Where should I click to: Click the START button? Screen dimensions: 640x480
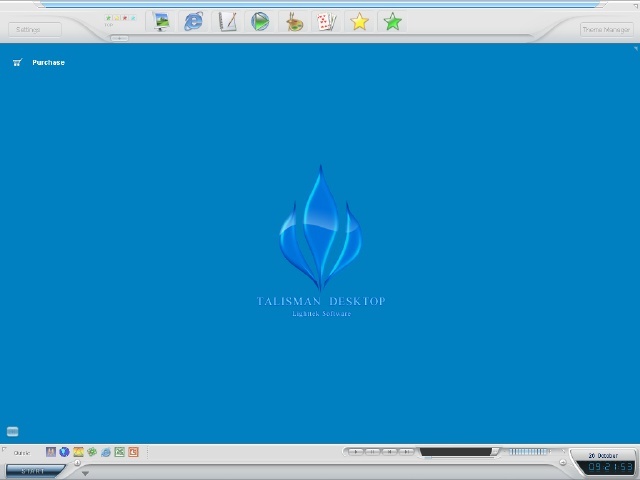click(33, 471)
